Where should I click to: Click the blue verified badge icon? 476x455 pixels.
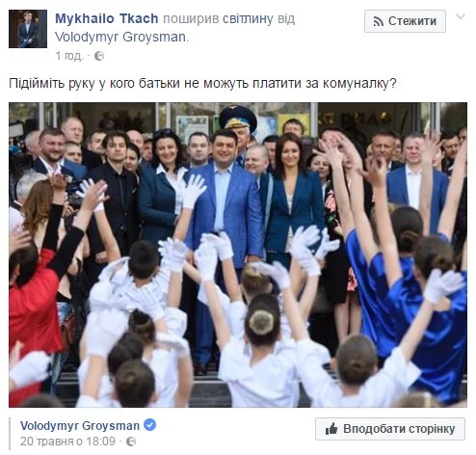(x=149, y=425)
